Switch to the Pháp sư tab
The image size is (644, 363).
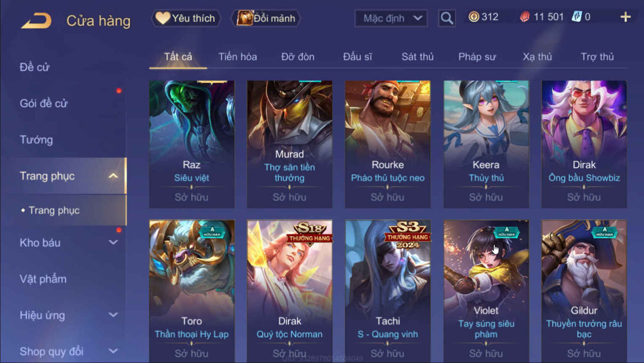477,56
